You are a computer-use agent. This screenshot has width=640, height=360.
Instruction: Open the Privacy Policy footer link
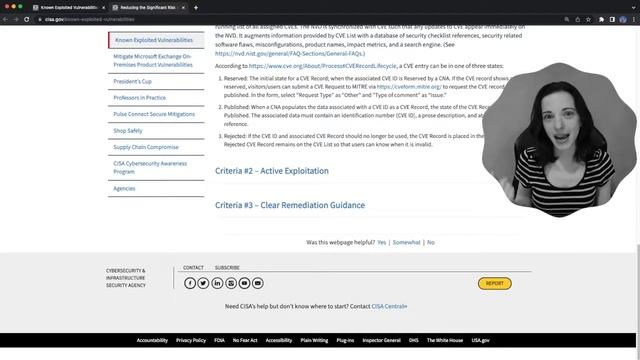click(x=191, y=340)
